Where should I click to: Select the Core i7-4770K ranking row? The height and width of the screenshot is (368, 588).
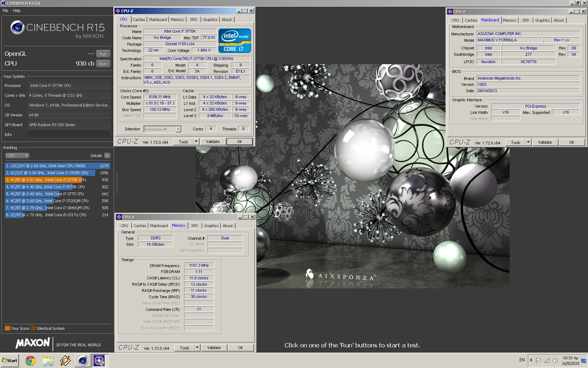click(x=57, y=187)
